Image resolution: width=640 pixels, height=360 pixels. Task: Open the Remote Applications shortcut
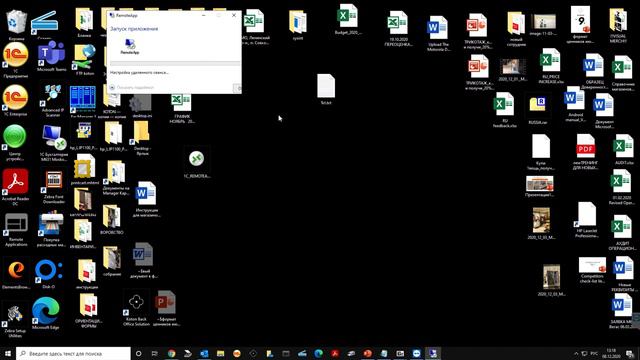16,229
